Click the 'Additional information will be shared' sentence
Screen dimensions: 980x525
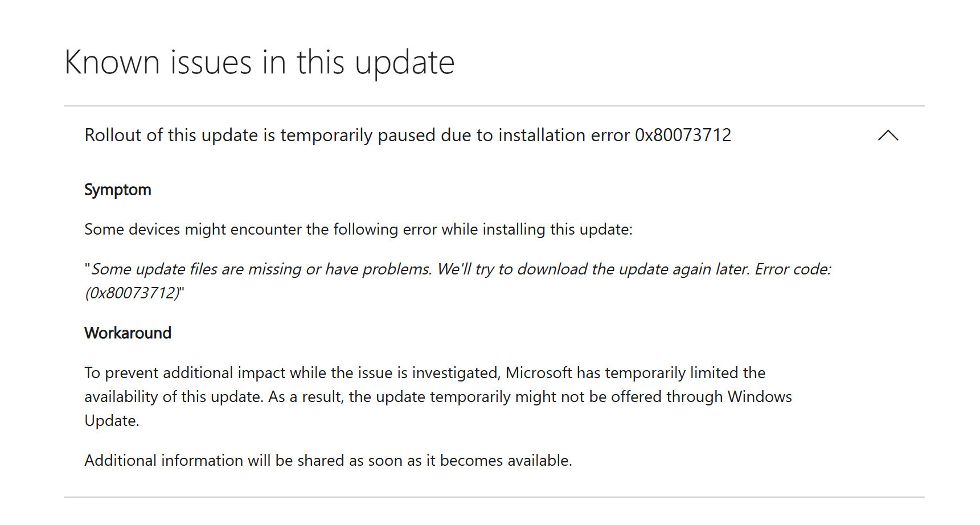(x=328, y=461)
